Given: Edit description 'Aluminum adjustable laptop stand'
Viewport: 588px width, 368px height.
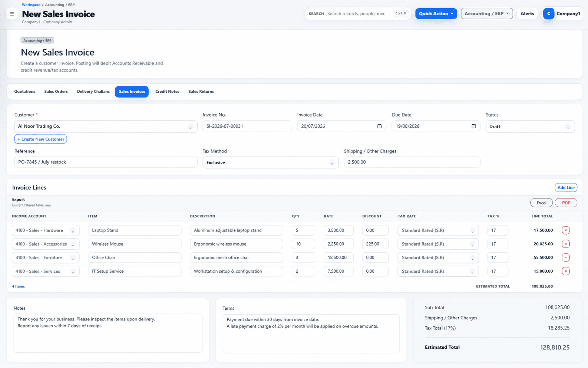Looking at the screenshot, I should [x=237, y=230].
